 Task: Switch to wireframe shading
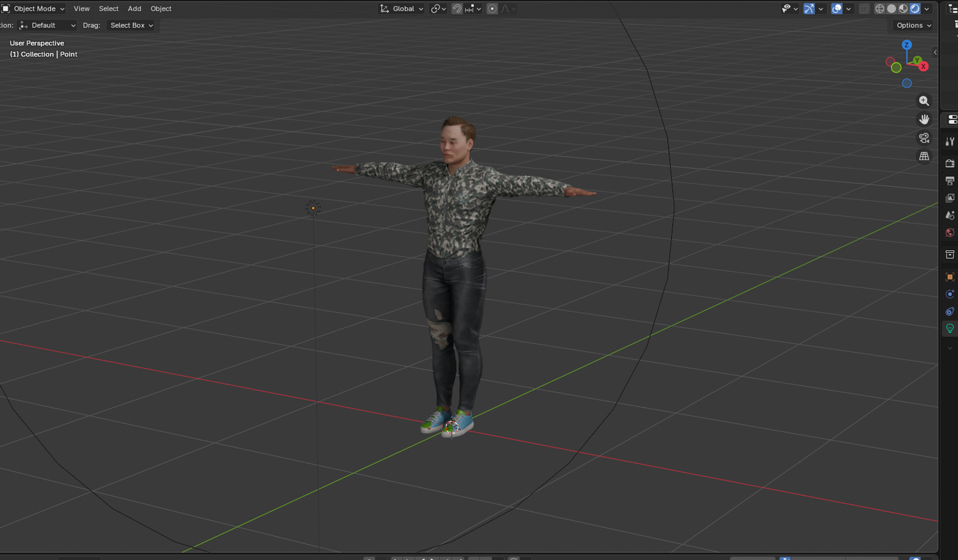click(879, 8)
